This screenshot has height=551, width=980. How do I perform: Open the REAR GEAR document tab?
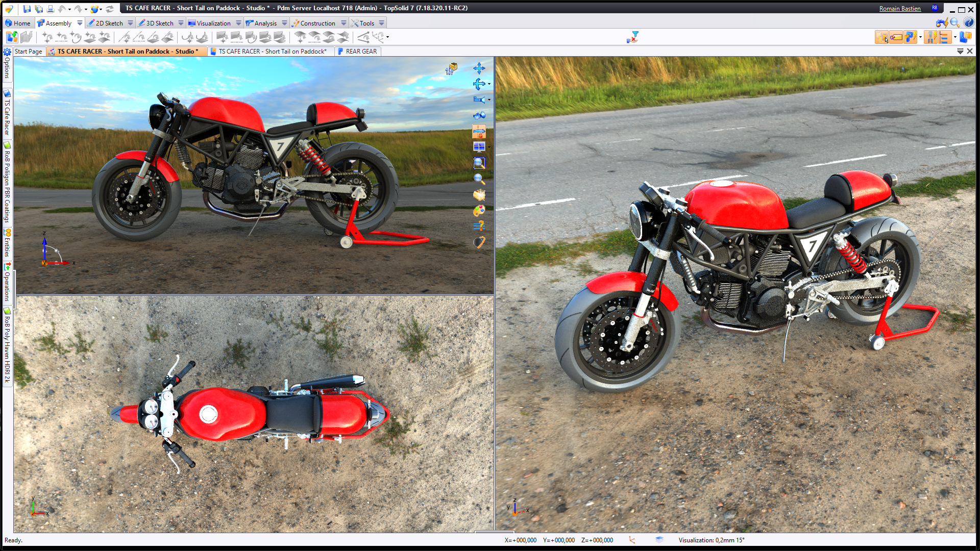click(361, 52)
